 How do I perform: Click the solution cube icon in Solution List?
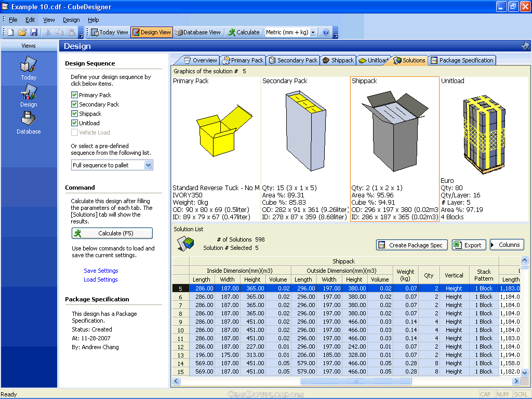185,243
